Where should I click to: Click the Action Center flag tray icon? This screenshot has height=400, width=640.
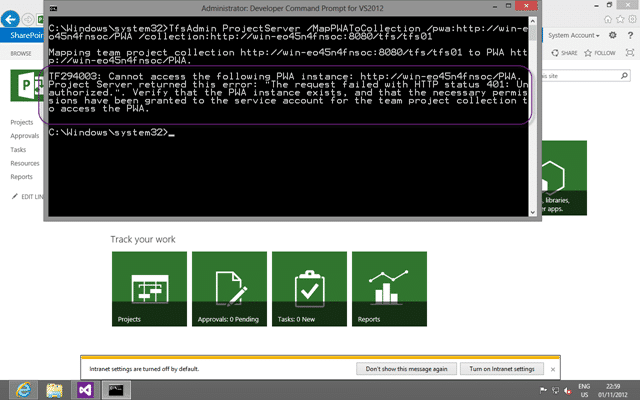543,391
